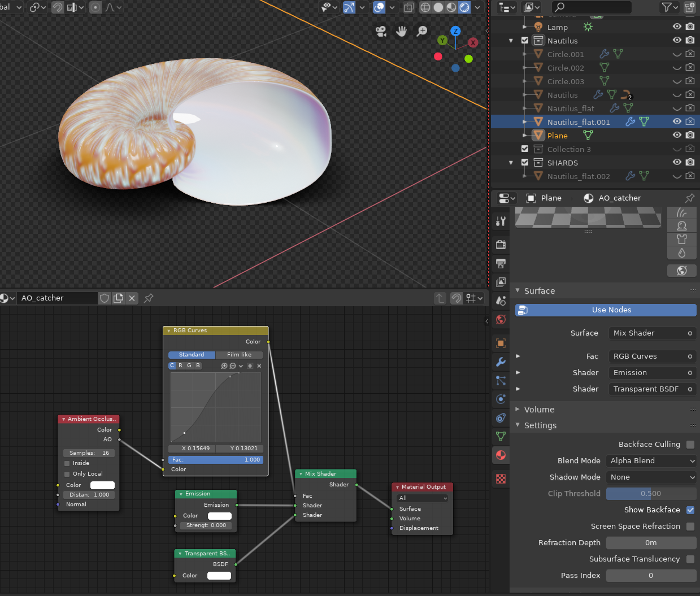Switch viewport to wireframe shading

(x=425, y=7)
